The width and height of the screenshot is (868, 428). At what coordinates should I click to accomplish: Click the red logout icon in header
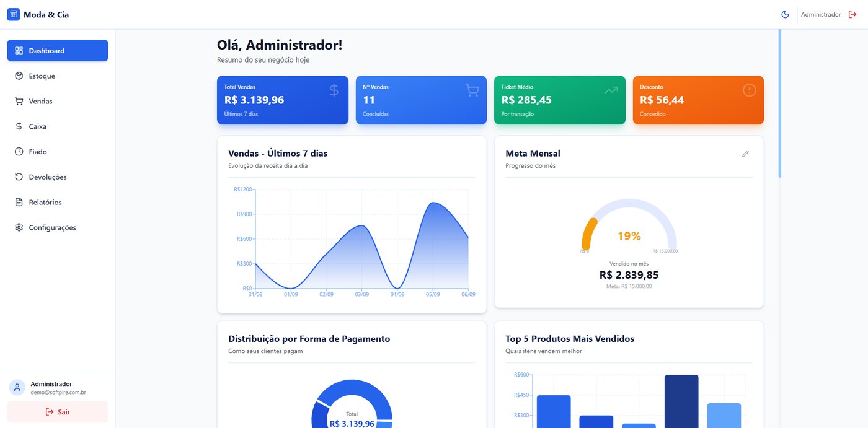[852, 14]
